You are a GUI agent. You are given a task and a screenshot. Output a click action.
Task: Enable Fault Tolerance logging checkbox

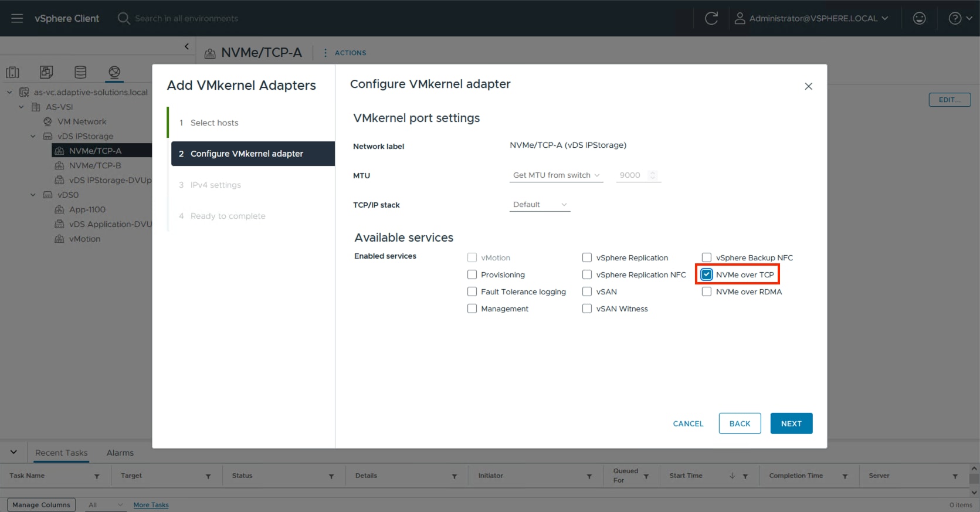coord(472,291)
